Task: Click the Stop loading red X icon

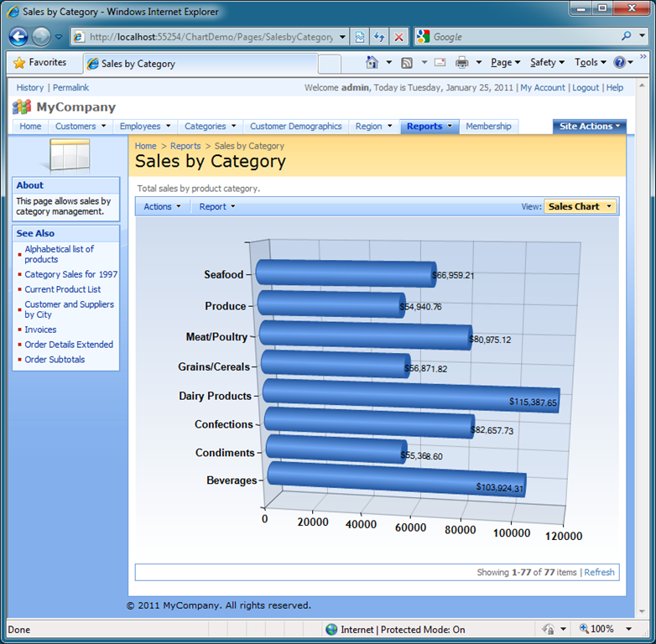Action: (398, 37)
